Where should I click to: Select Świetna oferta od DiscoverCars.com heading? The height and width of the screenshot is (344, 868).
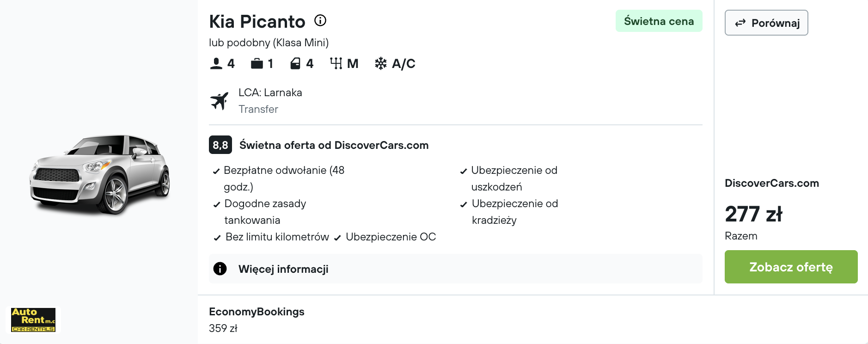[334, 145]
